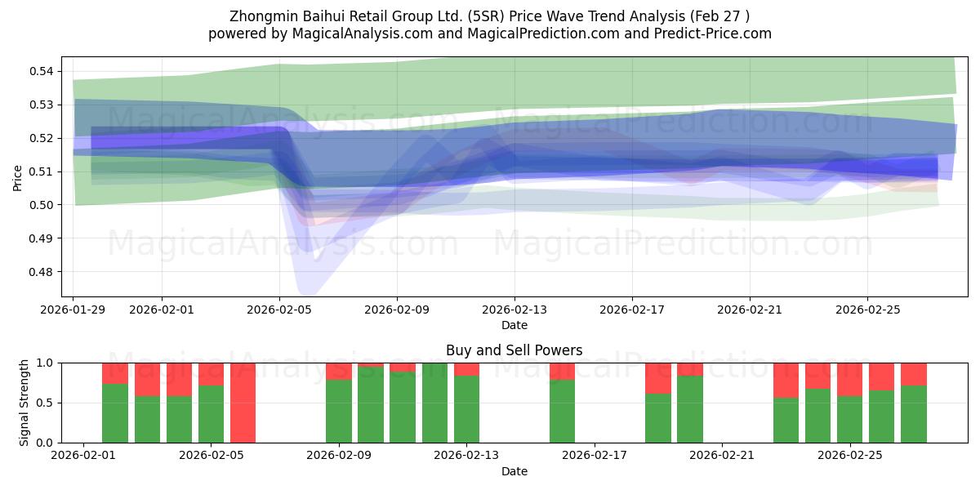The image size is (980, 490).
Task: Click the 0.51 price axis label
Action: click(41, 172)
